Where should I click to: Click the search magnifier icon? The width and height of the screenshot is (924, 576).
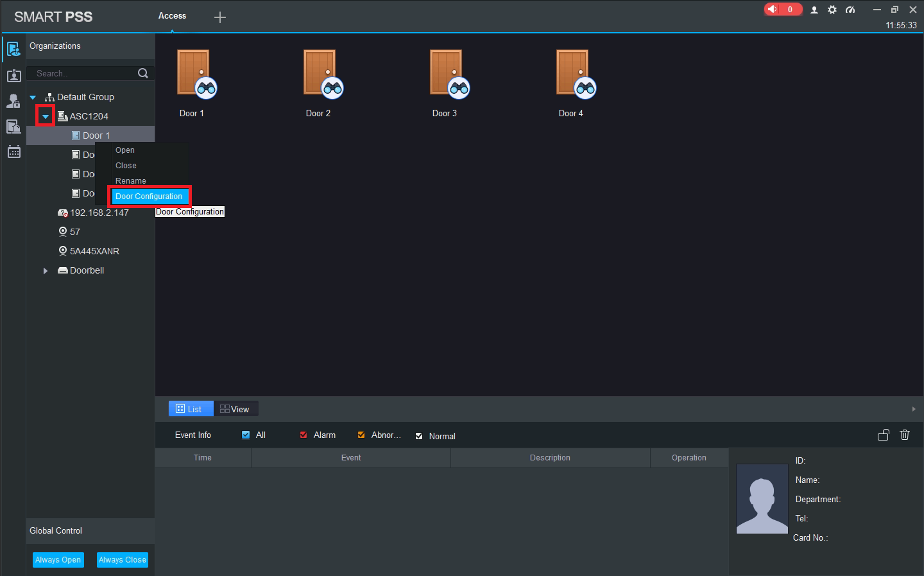(143, 73)
